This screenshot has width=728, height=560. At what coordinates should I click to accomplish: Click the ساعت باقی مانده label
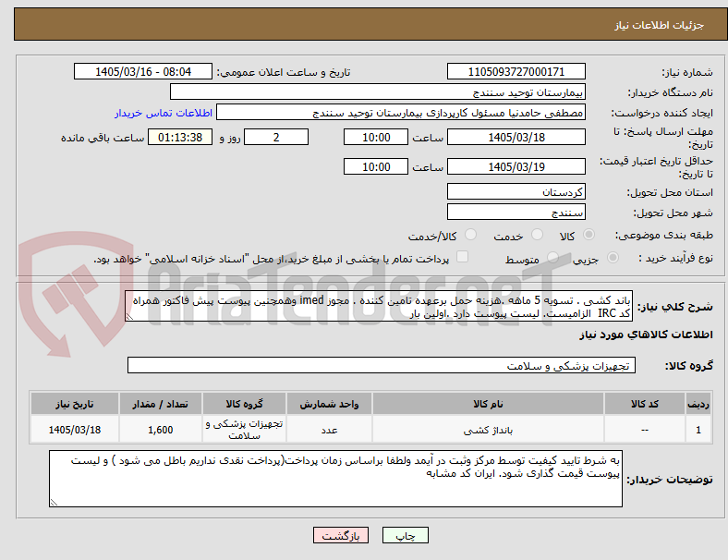coord(103,138)
